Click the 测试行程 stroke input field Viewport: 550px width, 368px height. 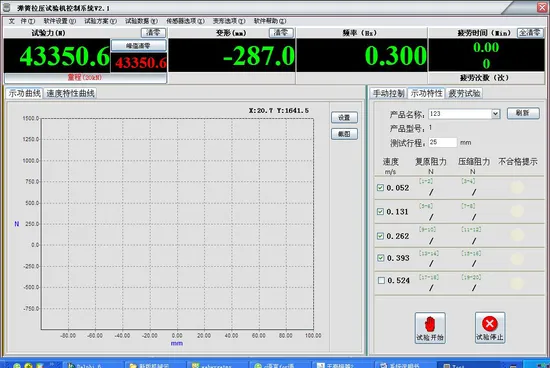click(x=443, y=142)
